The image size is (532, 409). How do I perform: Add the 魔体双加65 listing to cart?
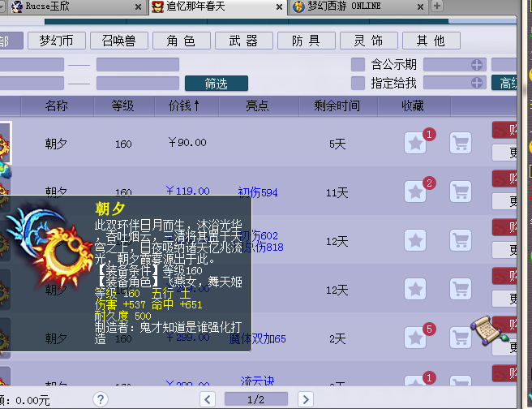pos(459,338)
